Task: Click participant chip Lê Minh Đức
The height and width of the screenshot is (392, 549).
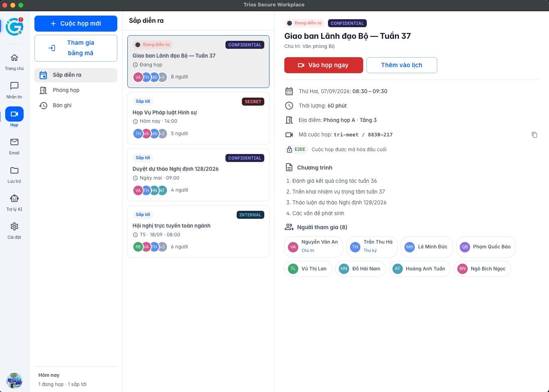Action: click(x=426, y=247)
